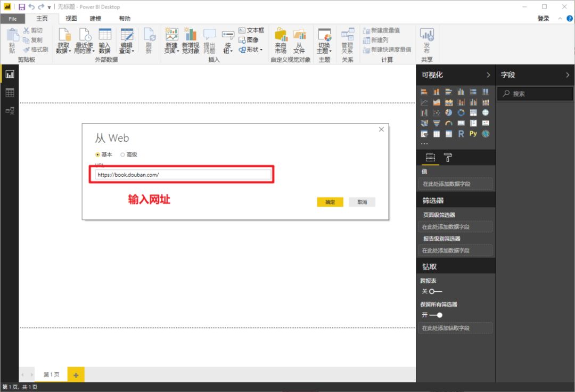Click the 图像 image button
The width and height of the screenshot is (575, 392).
(249, 39)
